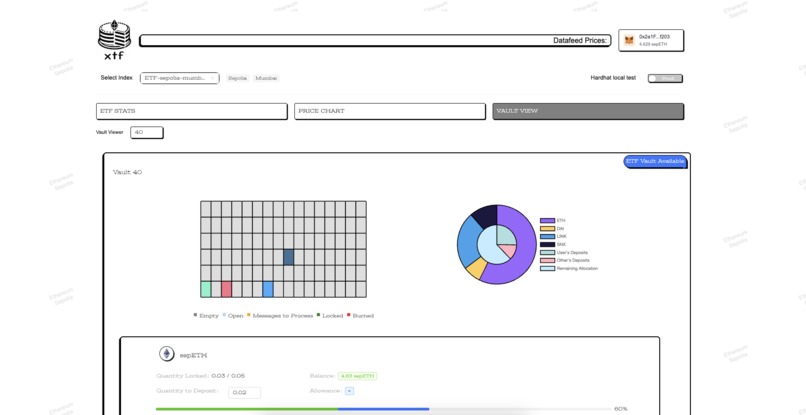The image size is (806, 415).
Task: Select the VAULT VIEW tab
Action: [x=588, y=111]
